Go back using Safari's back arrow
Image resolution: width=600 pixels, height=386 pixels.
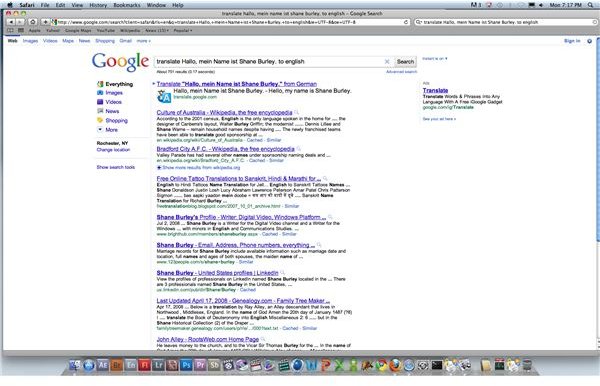coord(11,22)
